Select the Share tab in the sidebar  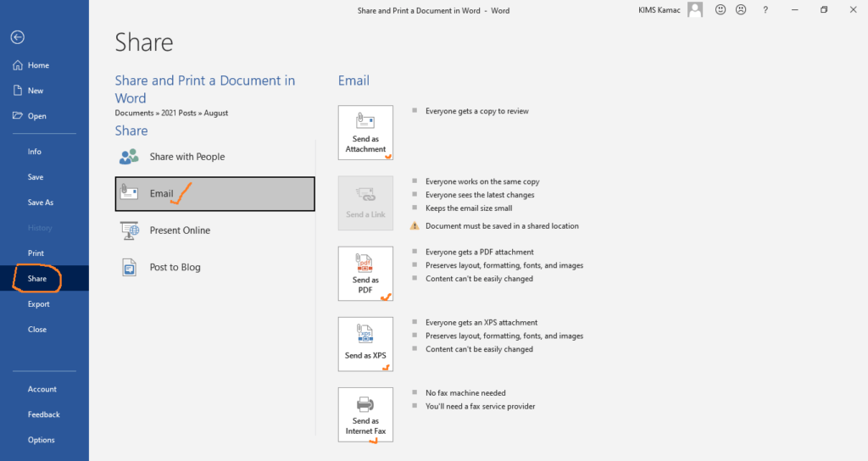(44, 278)
